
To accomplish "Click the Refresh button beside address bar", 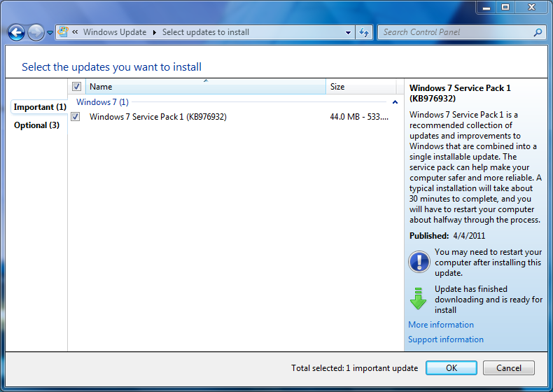I will [x=364, y=32].
